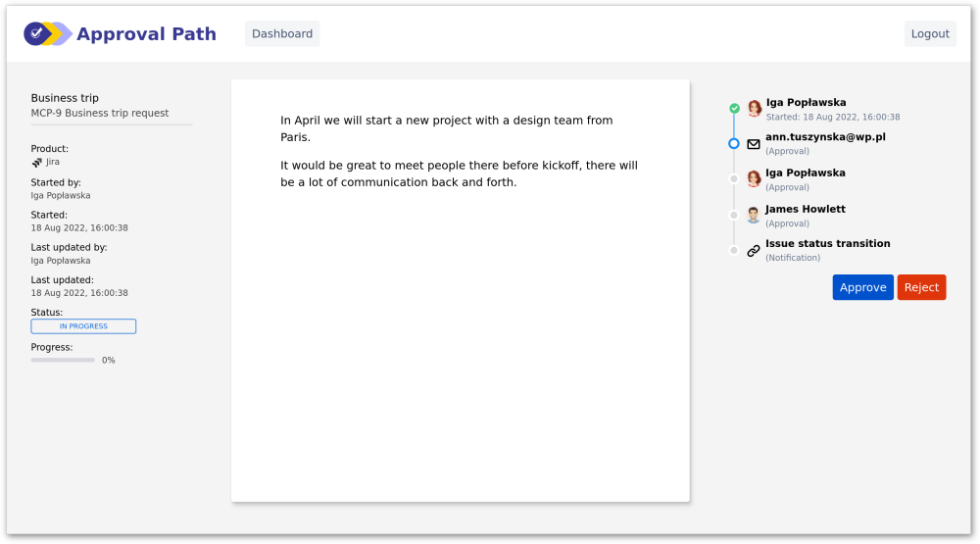980x544 pixels.
Task: Click the Jira product icon
Action: tap(37, 163)
